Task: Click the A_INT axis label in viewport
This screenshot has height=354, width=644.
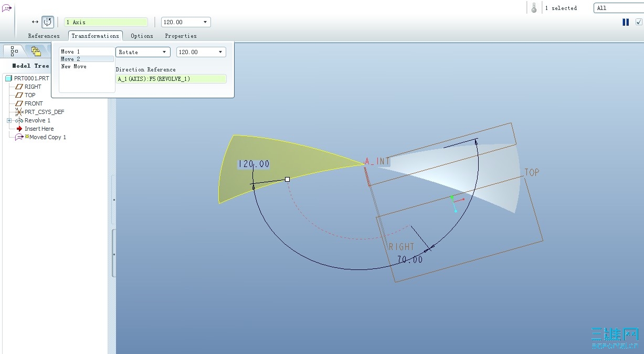Action: click(x=377, y=161)
